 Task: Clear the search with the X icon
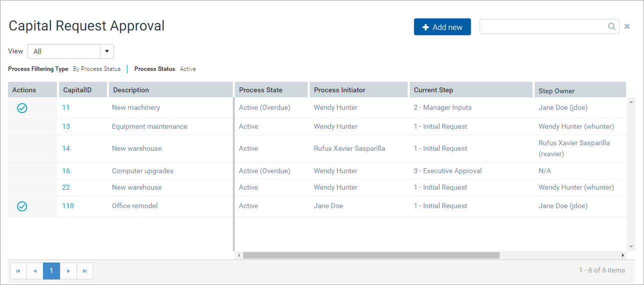[627, 26]
